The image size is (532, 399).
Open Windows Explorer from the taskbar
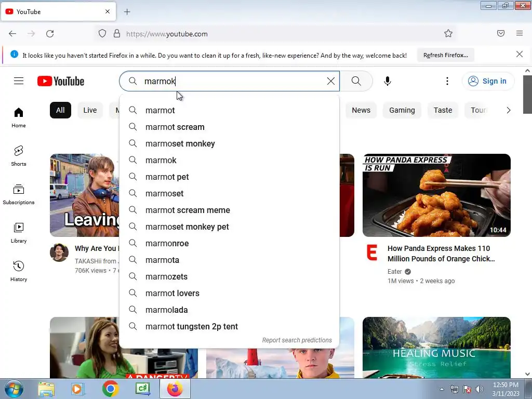tap(46, 389)
